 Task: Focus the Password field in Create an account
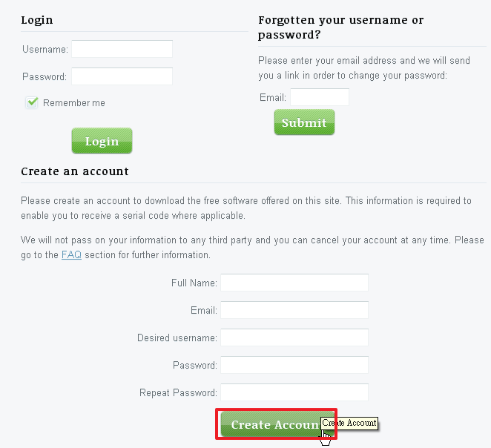[x=294, y=365]
